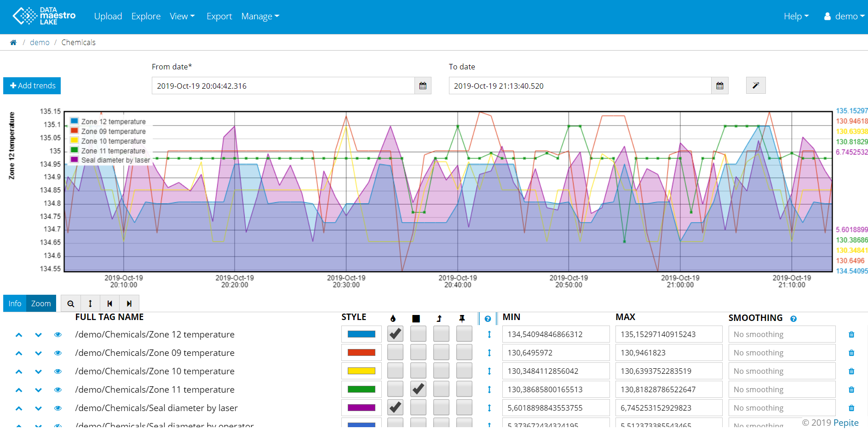Open the demo user dropdown
Image resolution: width=868 pixels, height=429 pixels.
(x=845, y=17)
